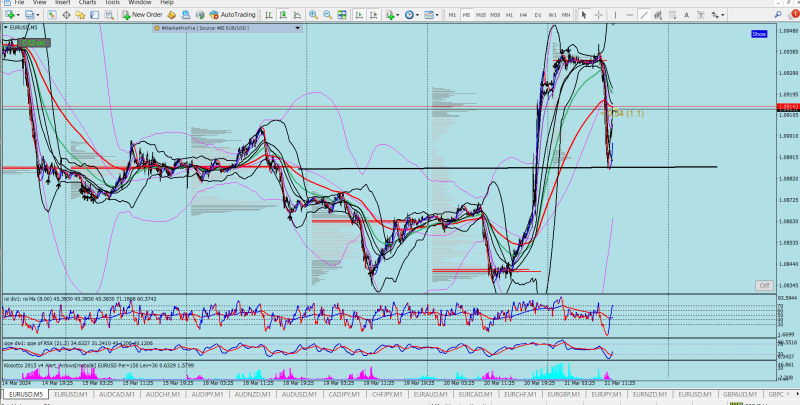Open the Tools menu
800x405 pixels.
tap(112, 3)
